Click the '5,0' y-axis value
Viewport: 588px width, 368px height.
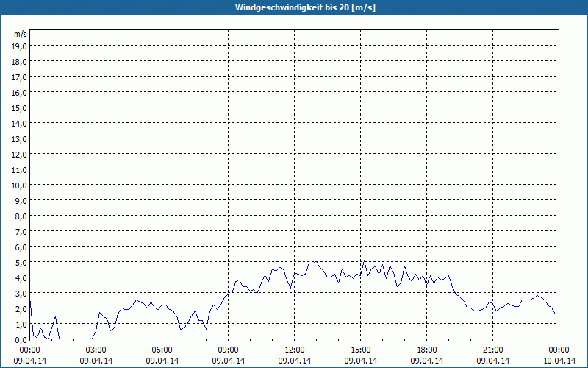pos(22,263)
